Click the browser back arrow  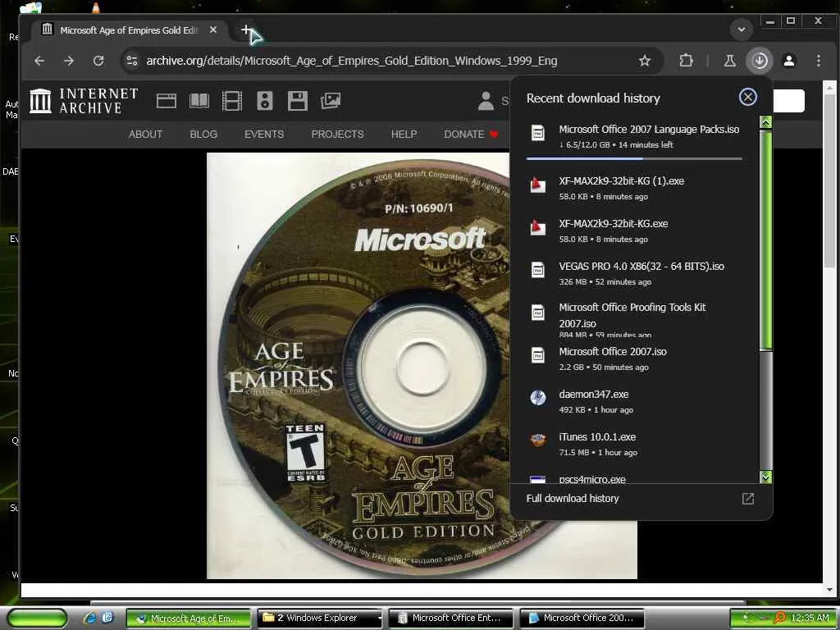click(x=39, y=61)
